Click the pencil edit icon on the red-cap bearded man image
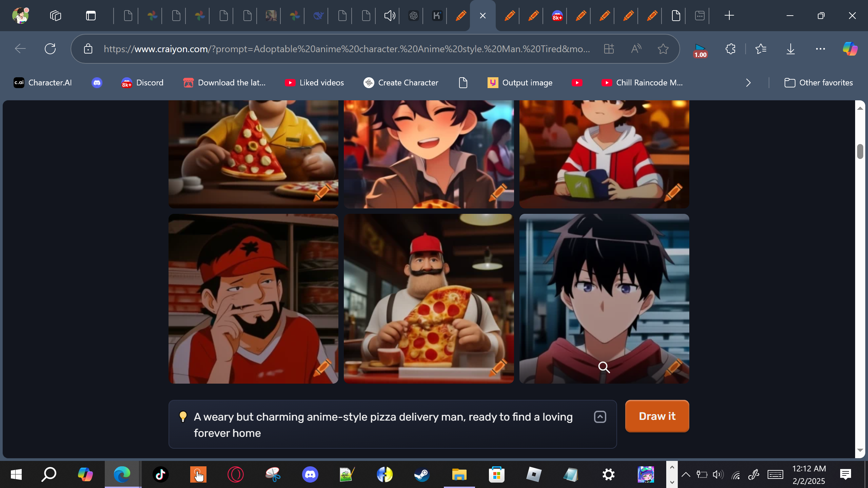The width and height of the screenshot is (868, 488). click(x=322, y=367)
